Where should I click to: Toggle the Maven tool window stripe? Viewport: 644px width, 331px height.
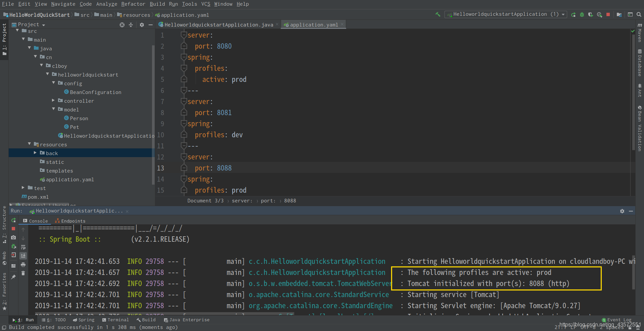[x=640, y=33]
